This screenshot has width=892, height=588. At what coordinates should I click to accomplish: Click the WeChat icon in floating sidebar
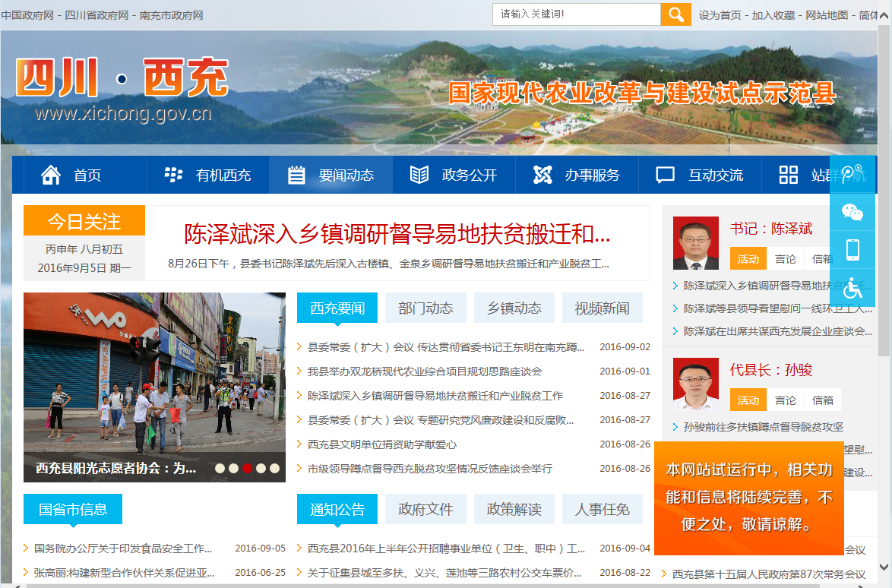tap(852, 212)
